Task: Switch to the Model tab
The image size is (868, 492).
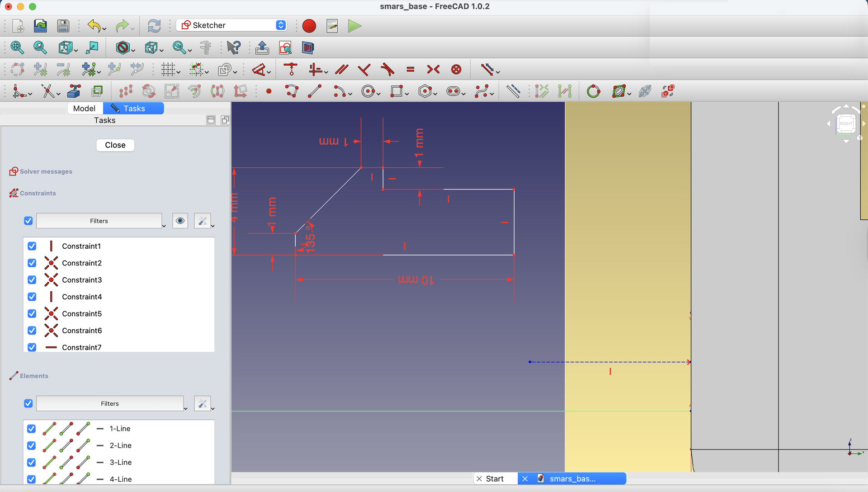Action: [85, 109]
